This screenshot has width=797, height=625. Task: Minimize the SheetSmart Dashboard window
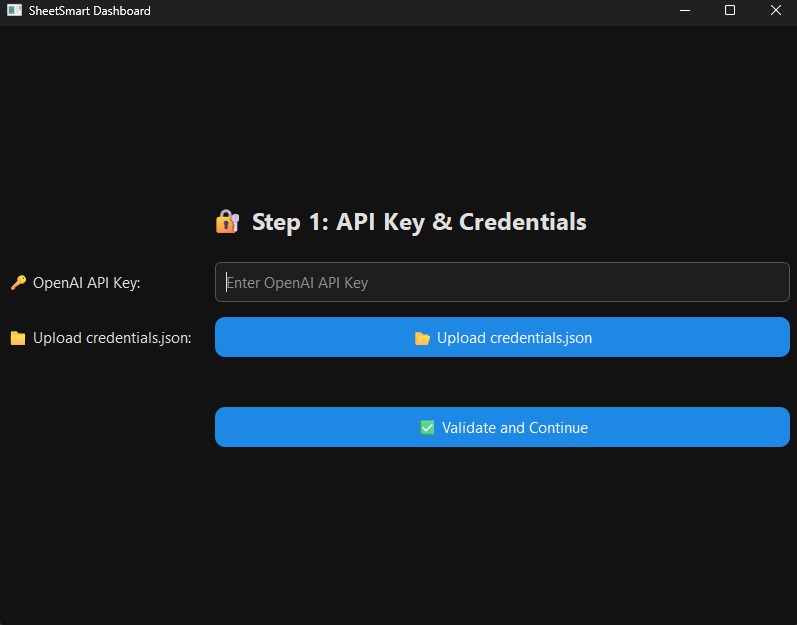point(685,10)
